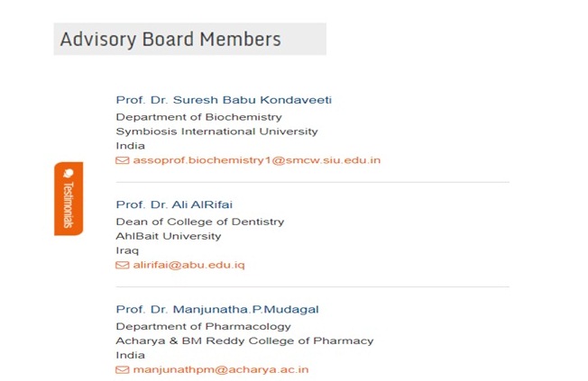Click Symbiosis International University text
588x381 pixels.
[216, 132]
